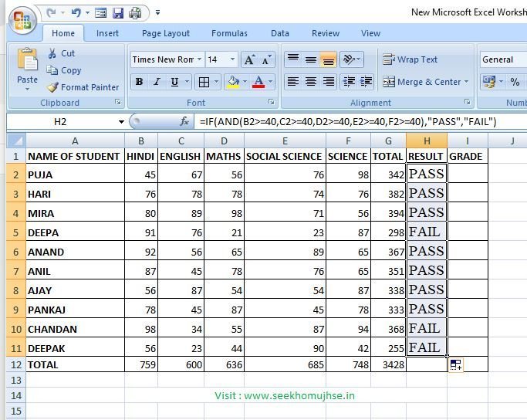The image size is (527, 420).
Task: Toggle Italic formatting
Action: 157,82
